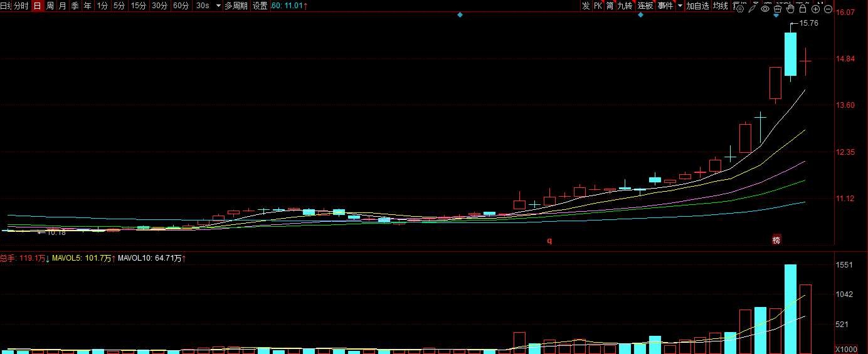Switch to 分时 intraday chart tab
Viewport: 868px width, 354px height.
(21, 6)
